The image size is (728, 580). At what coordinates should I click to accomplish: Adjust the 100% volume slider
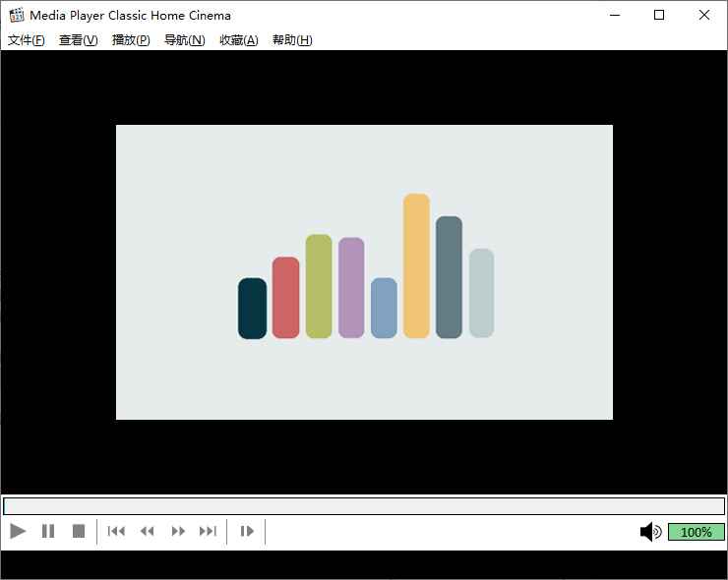(696, 532)
